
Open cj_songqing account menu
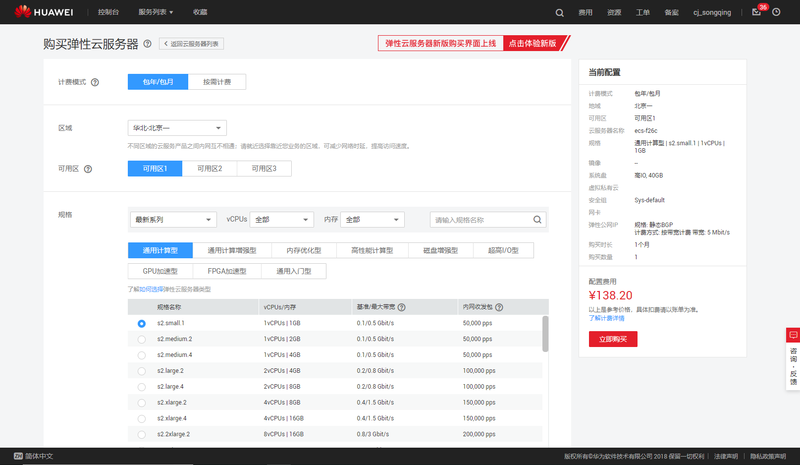712,13
